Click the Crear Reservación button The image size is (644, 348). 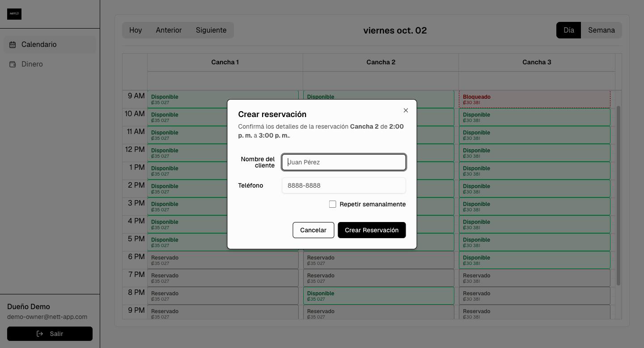click(372, 230)
